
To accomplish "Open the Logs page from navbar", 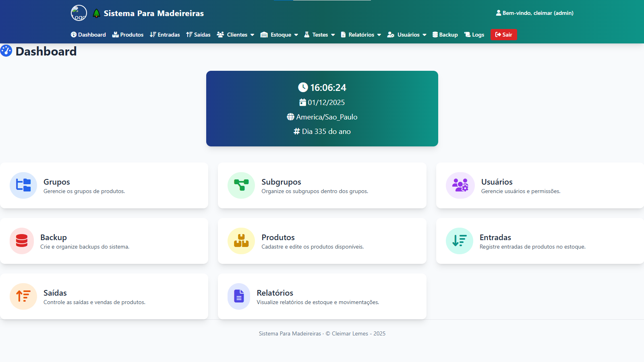I will pos(474,35).
